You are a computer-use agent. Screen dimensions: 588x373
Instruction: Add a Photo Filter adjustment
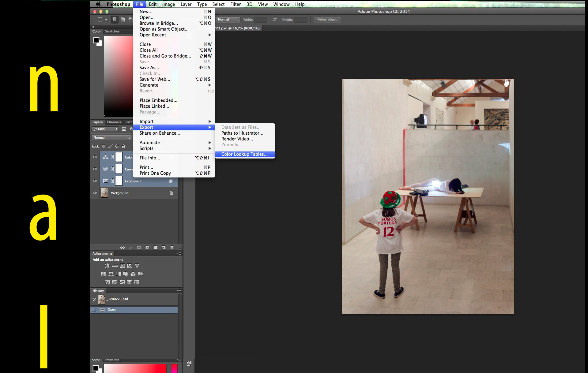[126, 274]
